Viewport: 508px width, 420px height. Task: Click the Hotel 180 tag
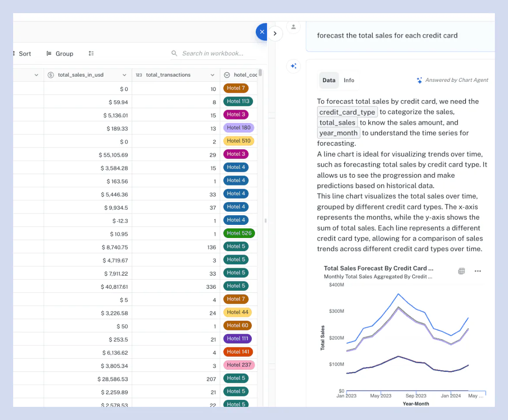point(239,127)
